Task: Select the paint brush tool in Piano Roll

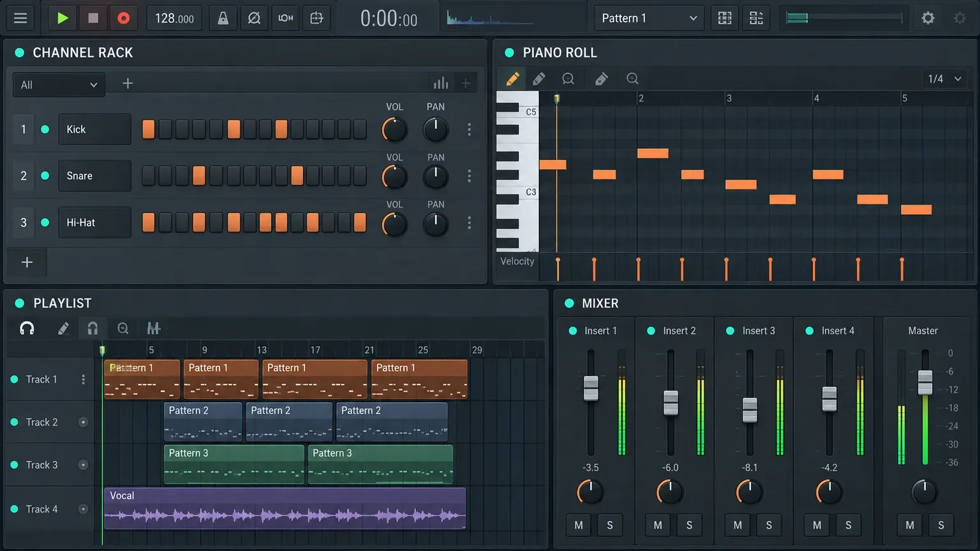Action: (602, 78)
